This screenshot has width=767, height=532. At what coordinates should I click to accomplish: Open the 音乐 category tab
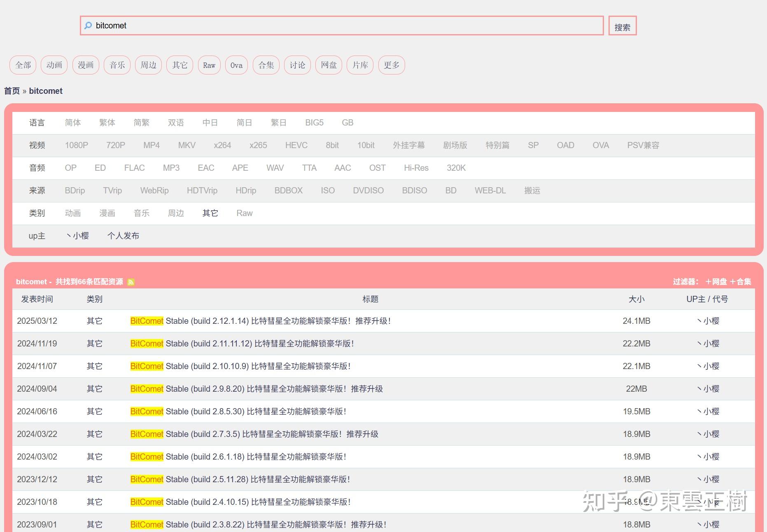(x=117, y=65)
